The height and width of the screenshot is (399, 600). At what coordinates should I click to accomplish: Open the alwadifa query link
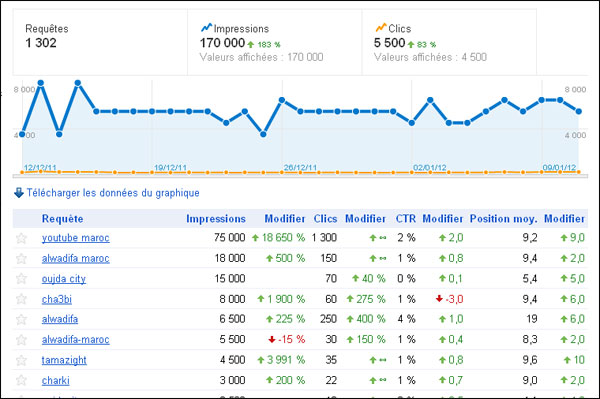tap(60, 319)
